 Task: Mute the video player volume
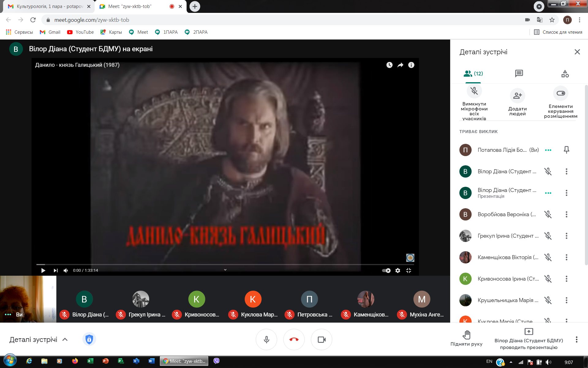coord(66,270)
